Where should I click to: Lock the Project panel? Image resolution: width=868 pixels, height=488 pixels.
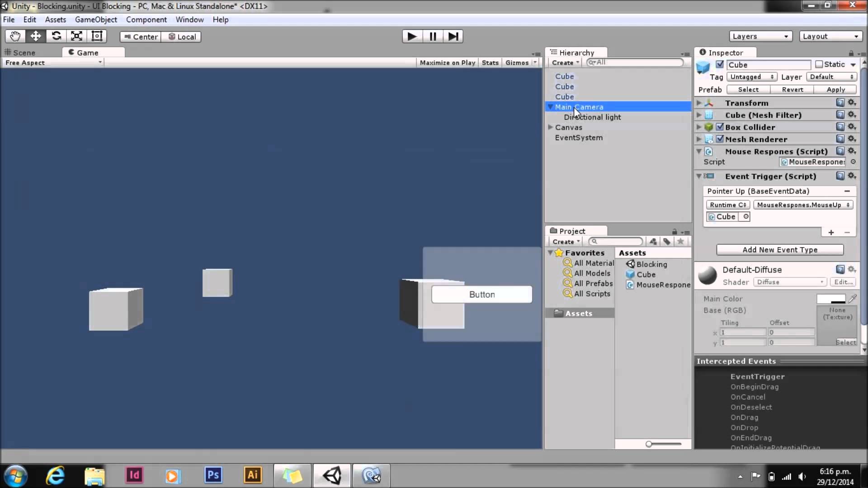point(675,231)
